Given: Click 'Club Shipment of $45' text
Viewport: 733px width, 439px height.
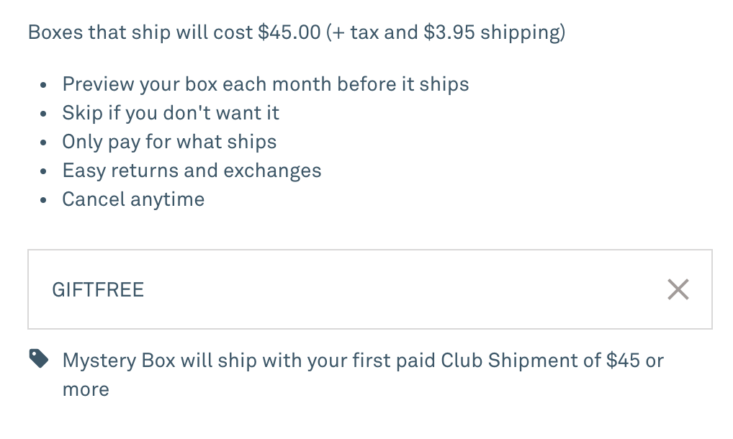Looking at the screenshot, I should click(x=540, y=360).
